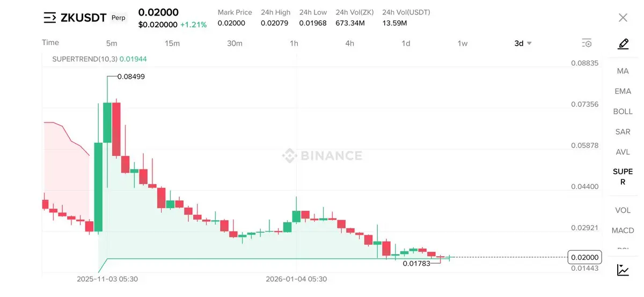Click the 2025-11-03 05:30 date label
644x297 pixels.
(x=107, y=279)
